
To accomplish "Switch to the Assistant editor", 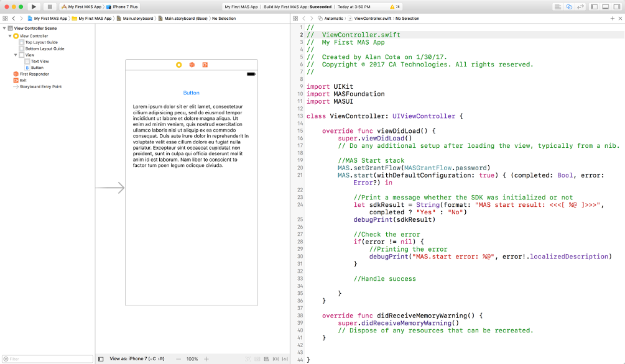I will [569, 7].
